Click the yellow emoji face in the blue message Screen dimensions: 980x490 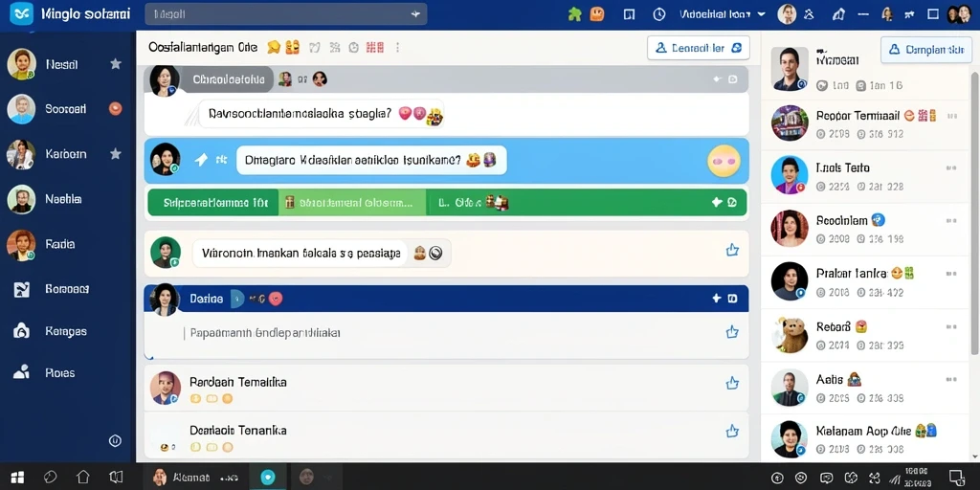(724, 161)
